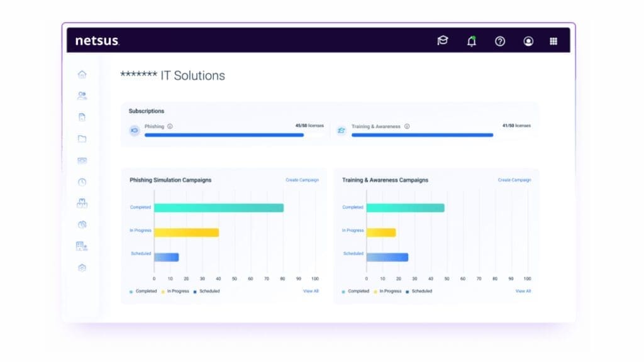Click the Training & Awareness info icon
The width and height of the screenshot is (644, 362).
tap(407, 126)
